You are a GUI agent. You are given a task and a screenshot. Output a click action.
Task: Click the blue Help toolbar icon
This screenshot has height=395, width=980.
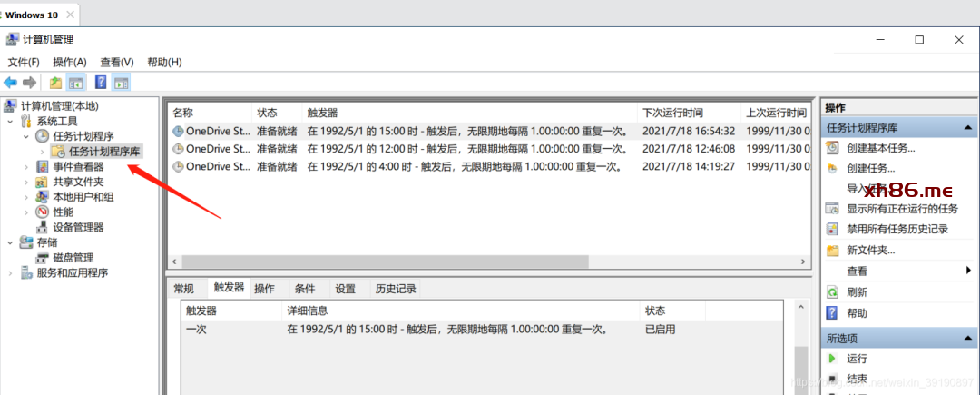[x=100, y=83]
